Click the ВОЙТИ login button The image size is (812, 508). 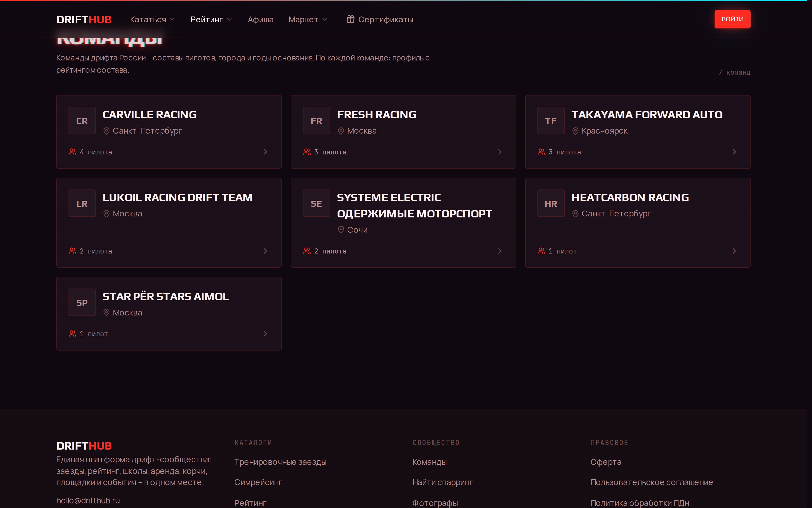(732, 19)
